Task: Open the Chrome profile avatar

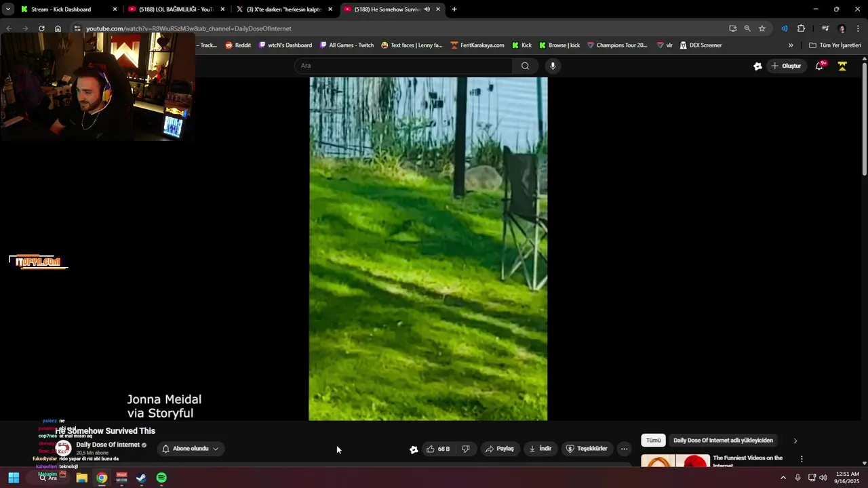Action: click(x=842, y=28)
